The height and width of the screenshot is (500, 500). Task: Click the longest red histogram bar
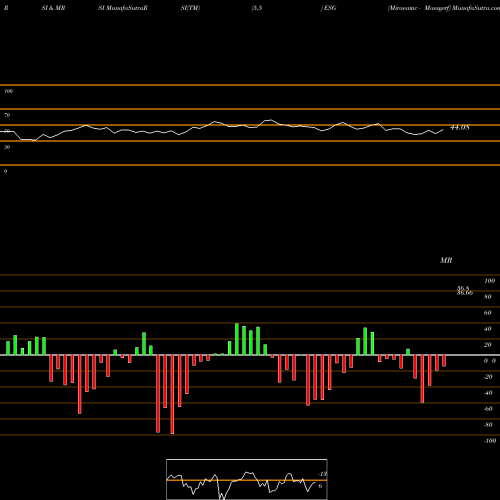pyautogui.click(x=172, y=395)
